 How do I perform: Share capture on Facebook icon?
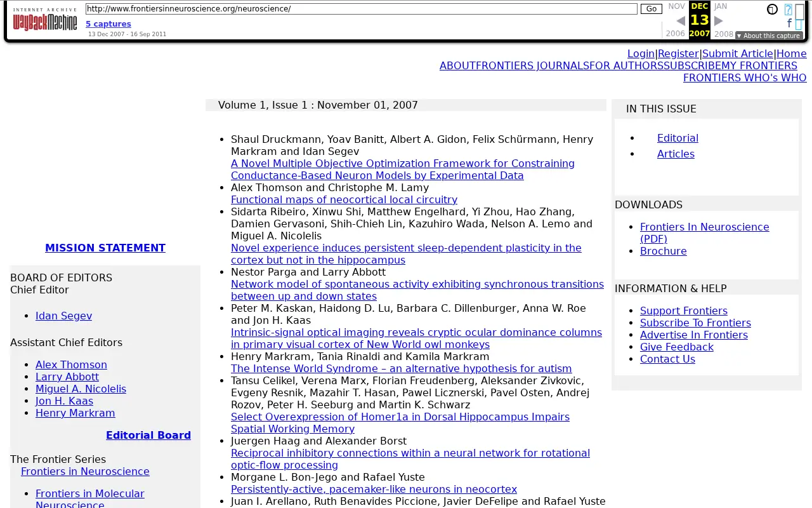coord(789,23)
